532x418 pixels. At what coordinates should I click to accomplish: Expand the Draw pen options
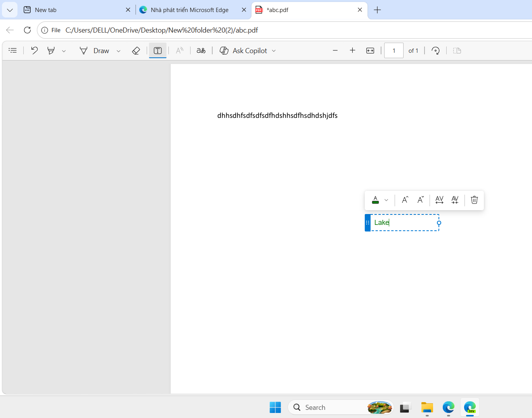coord(118,51)
